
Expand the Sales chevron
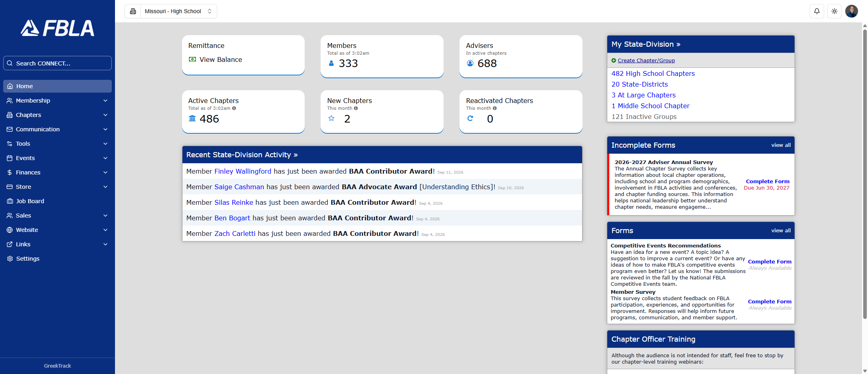point(105,216)
